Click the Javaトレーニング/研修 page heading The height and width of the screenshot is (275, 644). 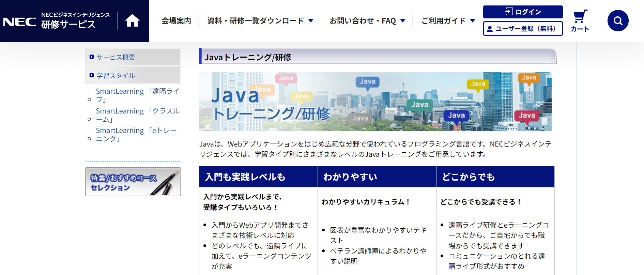[248, 57]
